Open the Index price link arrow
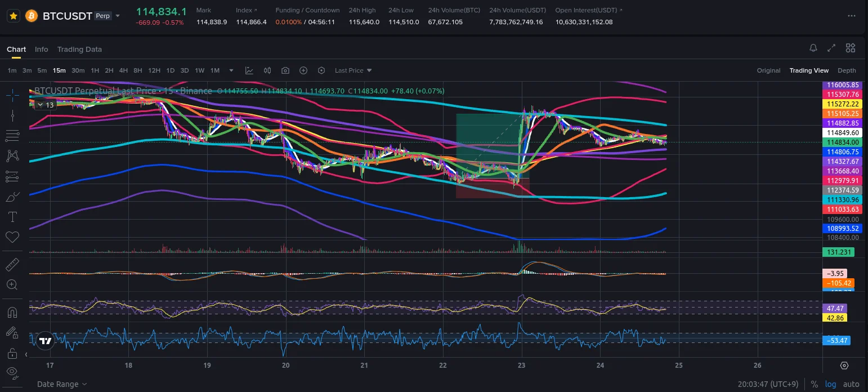 255,10
